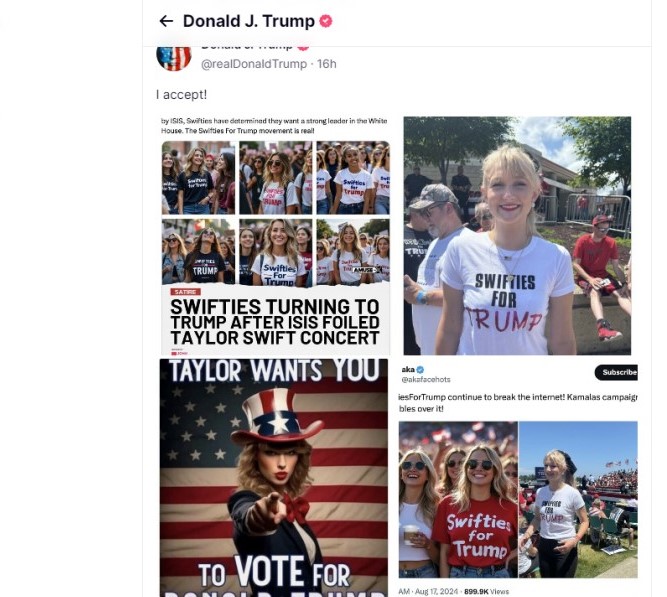Viewport: 667px width, 597px height.
Task: Click the aka account name
Action: [408, 369]
